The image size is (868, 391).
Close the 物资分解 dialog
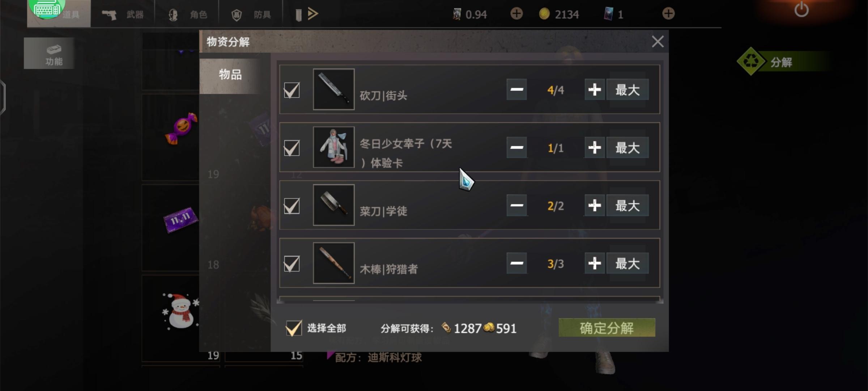tap(658, 42)
